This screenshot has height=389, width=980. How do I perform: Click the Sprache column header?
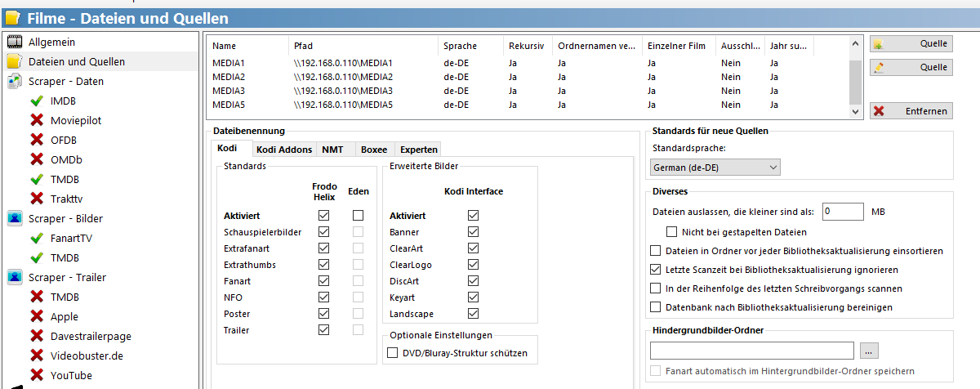(470, 46)
